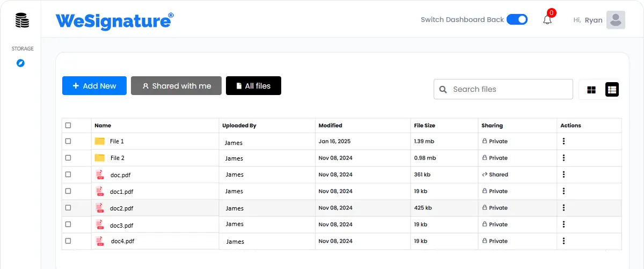Click the Private lock icon for doc2.pdf

click(x=485, y=208)
